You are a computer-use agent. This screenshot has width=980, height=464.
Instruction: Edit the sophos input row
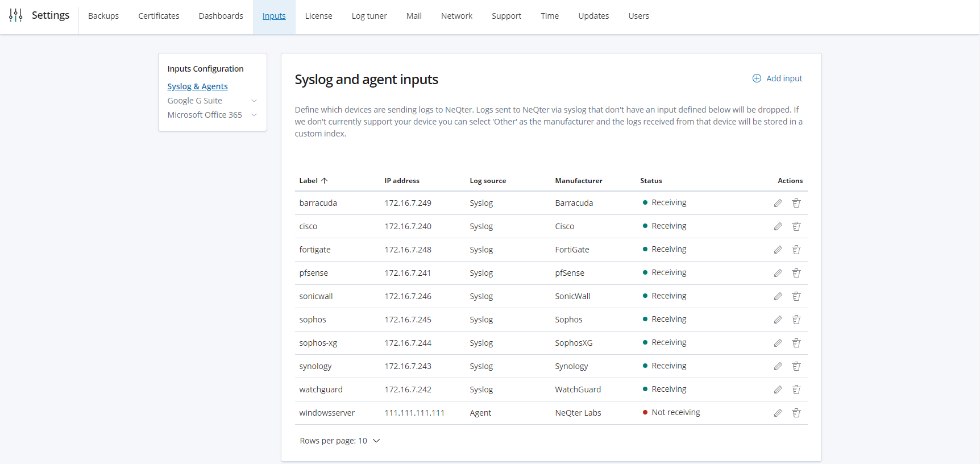[778, 320]
